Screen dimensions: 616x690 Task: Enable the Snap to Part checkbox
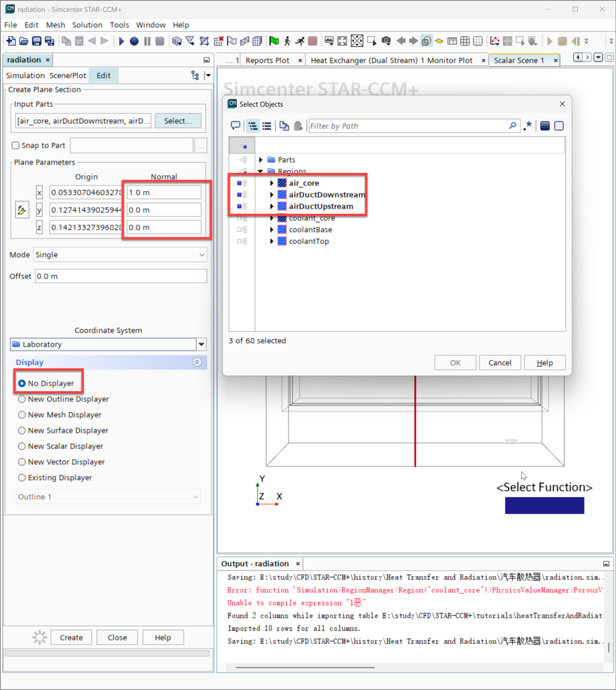click(x=16, y=145)
